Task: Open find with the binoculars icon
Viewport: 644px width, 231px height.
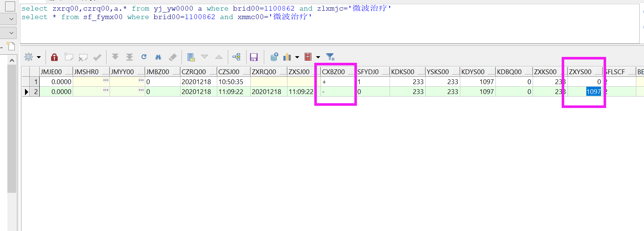Action: pyautogui.click(x=158, y=57)
